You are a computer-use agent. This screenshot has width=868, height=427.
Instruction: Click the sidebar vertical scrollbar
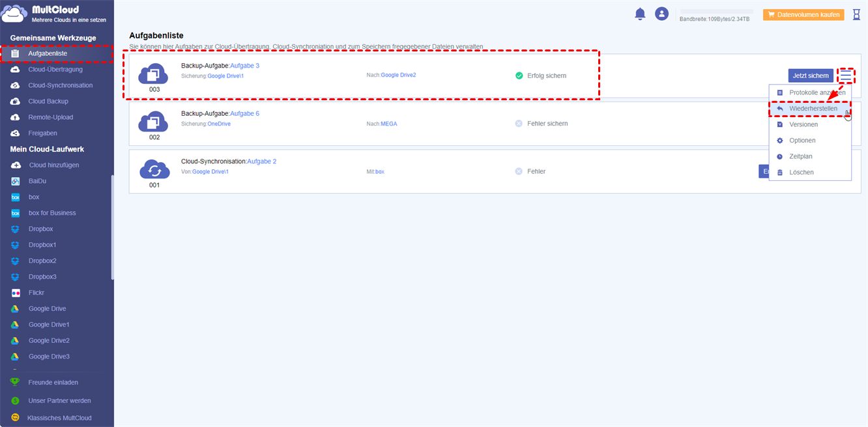click(x=112, y=228)
